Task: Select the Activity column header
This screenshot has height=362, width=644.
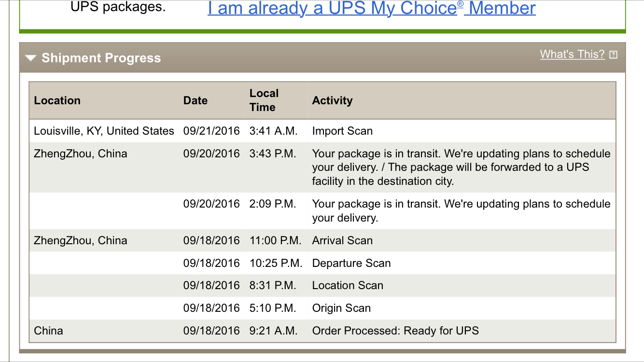Action: click(332, 100)
